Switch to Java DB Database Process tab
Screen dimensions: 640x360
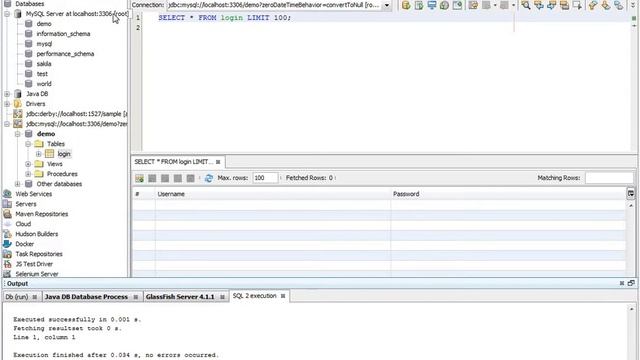pyautogui.click(x=86, y=297)
